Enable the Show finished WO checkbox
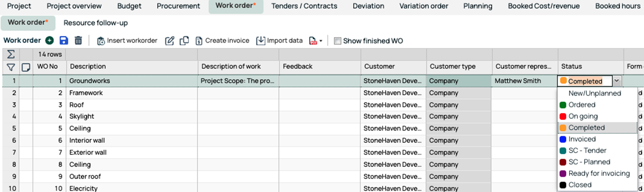The width and height of the screenshot is (644, 192). 338,41
